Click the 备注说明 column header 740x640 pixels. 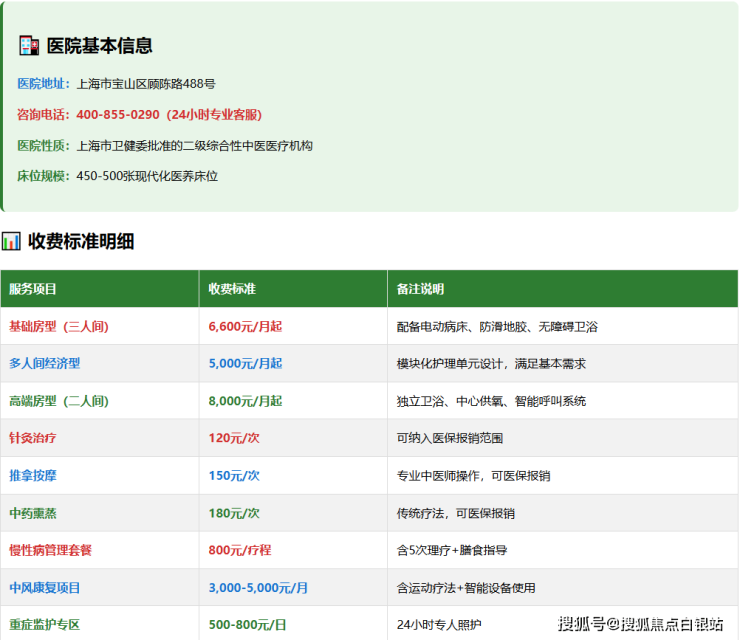tap(420, 289)
